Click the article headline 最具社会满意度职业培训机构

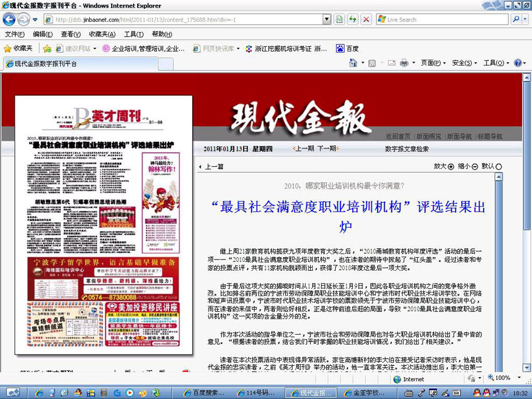point(348,216)
